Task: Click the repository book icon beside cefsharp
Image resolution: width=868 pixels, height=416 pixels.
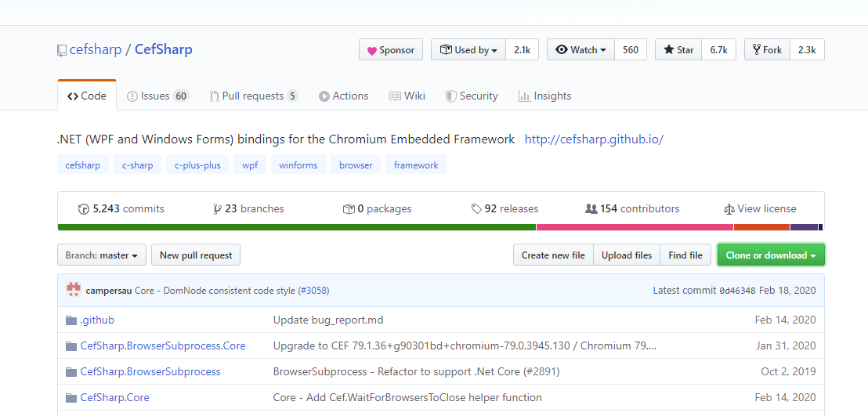Action: pyautogui.click(x=61, y=50)
